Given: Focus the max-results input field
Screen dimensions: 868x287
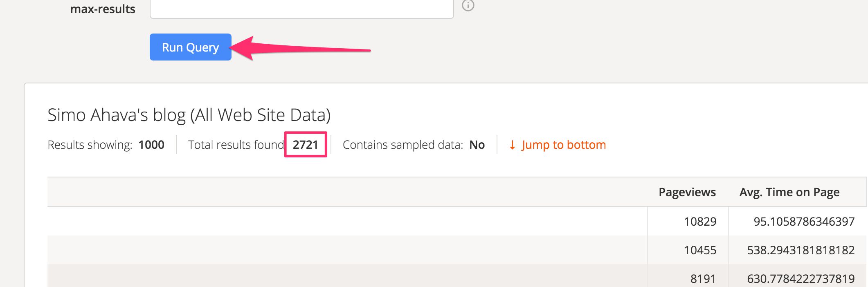Looking at the screenshot, I should [x=302, y=8].
